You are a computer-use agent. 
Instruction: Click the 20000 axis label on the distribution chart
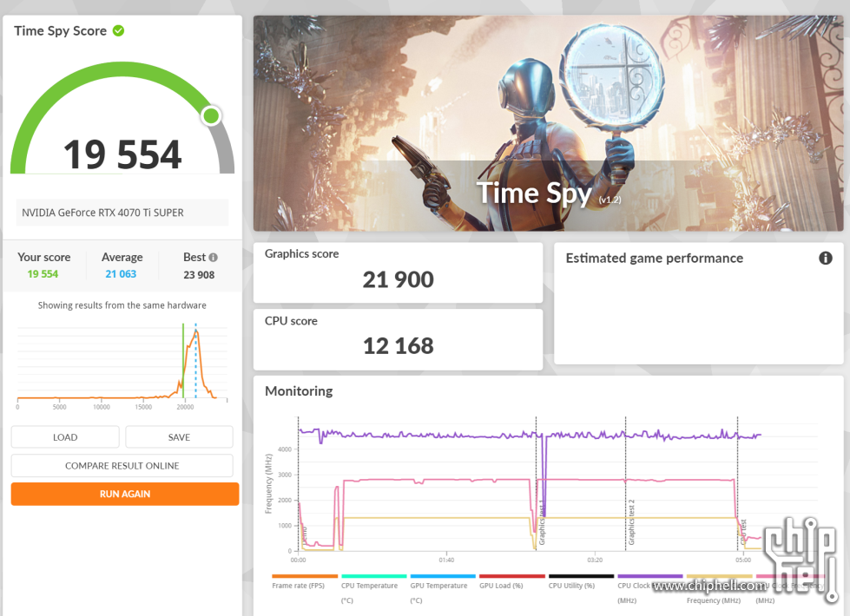pyautogui.click(x=185, y=407)
